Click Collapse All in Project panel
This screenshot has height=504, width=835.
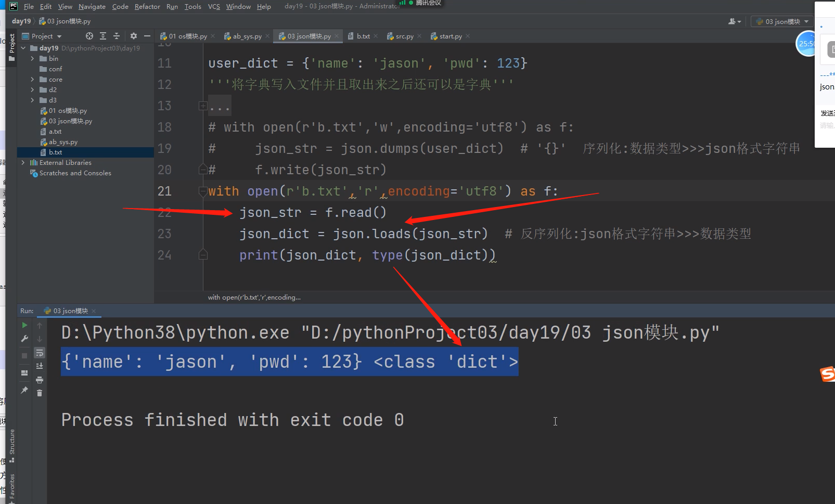[117, 36]
